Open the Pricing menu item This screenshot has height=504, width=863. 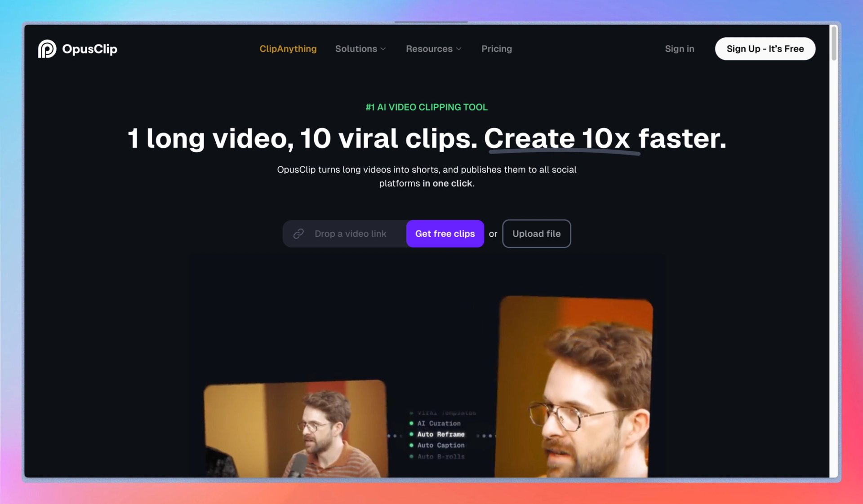pyautogui.click(x=496, y=49)
